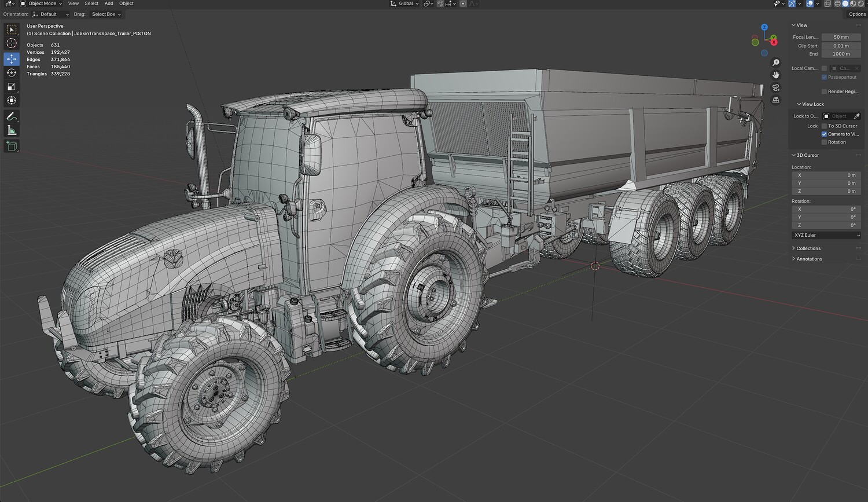Open the overlays options dropdown arrow
Screen dimensions: 868x502
pyautogui.click(x=816, y=3)
